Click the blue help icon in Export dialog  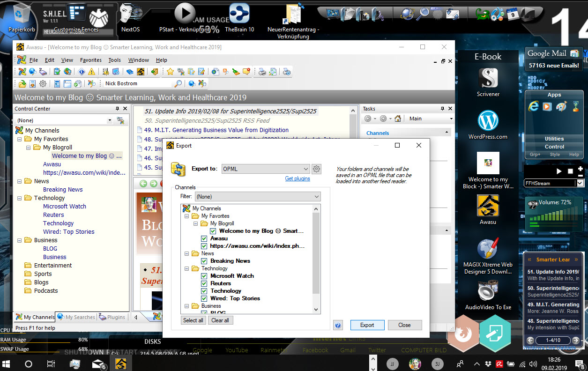tap(338, 325)
